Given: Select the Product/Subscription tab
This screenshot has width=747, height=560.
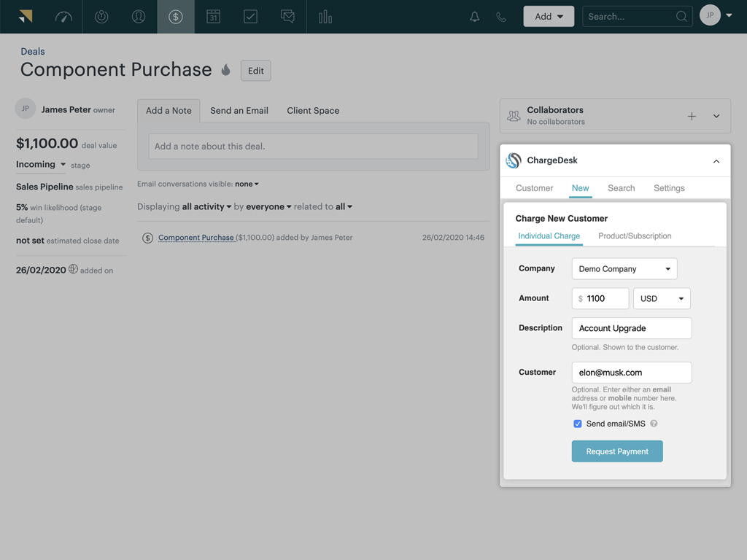Looking at the screenshot, I should [x=635, y=236].
